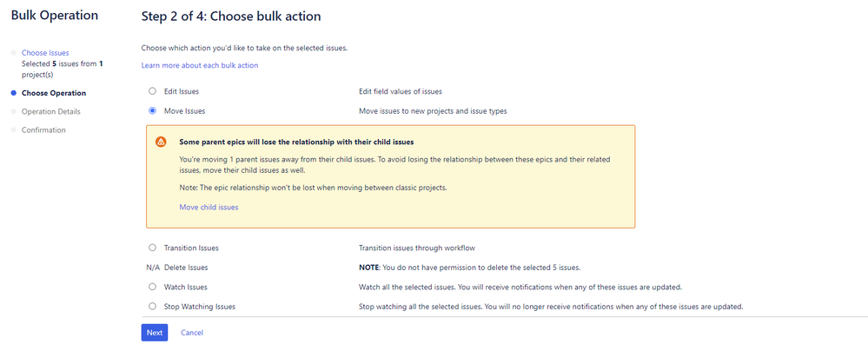Viewport: 868px width, 364px height.
Task: Click the Step 2 of 4 heading
Action: tap(231, 16)
